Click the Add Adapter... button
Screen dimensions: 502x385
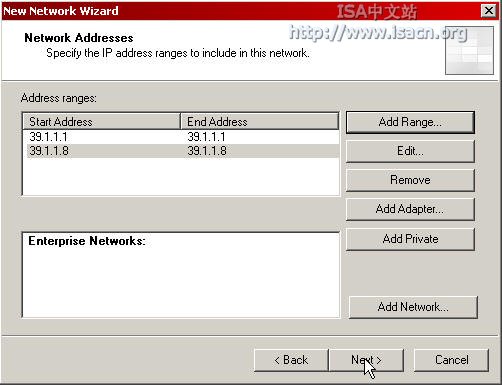coord(410,209)
